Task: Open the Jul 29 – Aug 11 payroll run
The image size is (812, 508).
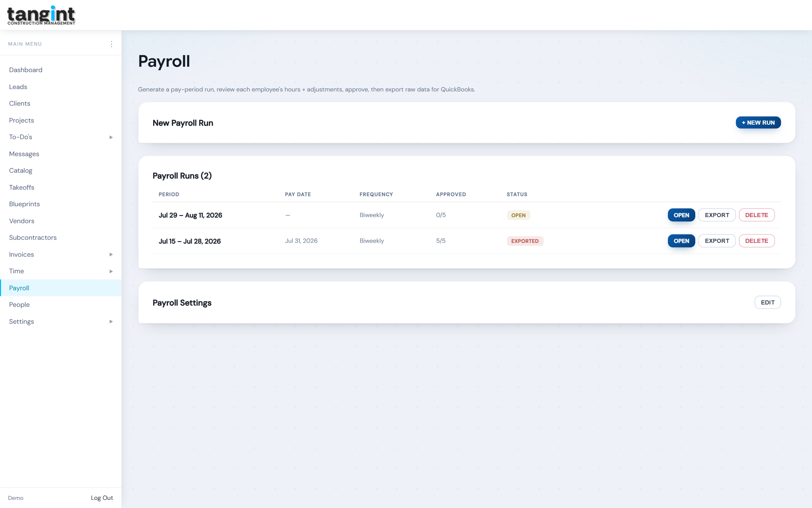Action: coord(681,215)
